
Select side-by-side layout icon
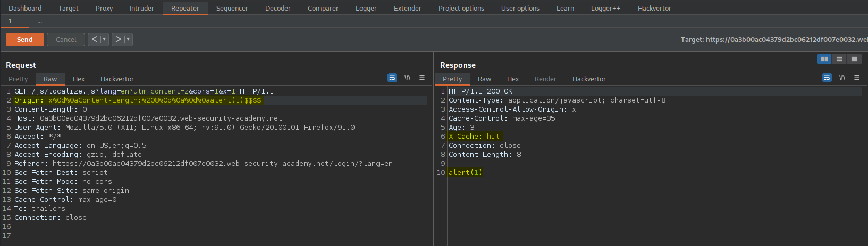click(824, 59)
